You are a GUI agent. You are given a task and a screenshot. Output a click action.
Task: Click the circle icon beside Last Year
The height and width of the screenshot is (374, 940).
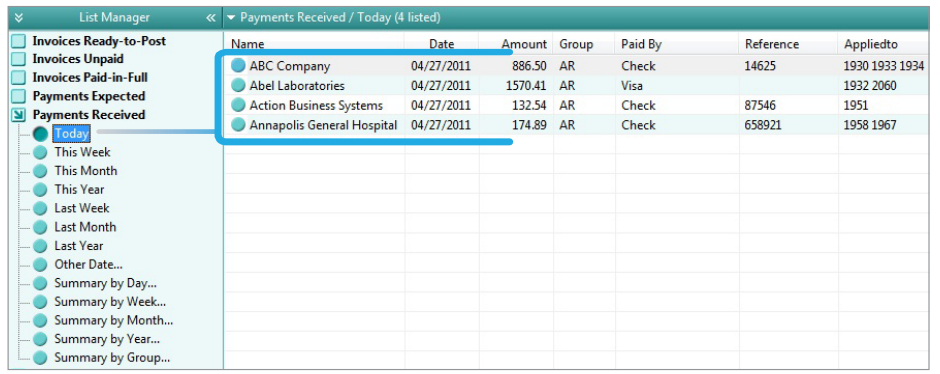(40, 246)
